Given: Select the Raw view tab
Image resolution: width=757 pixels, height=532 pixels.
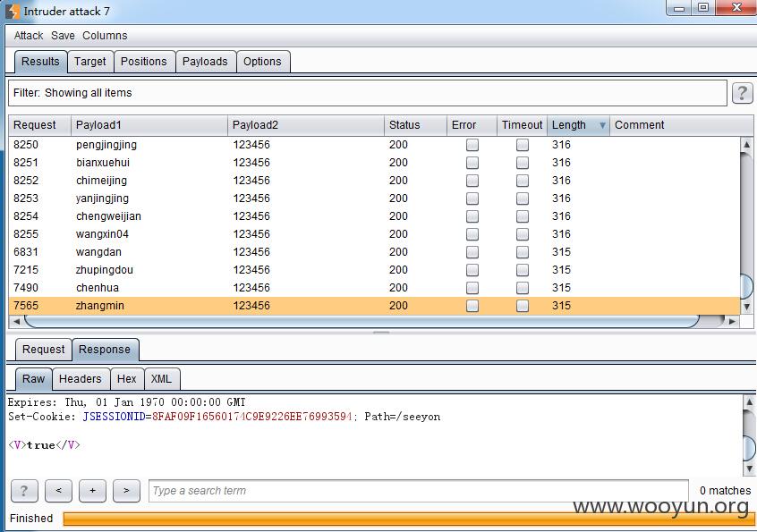Looking at the screenshot, I should point(33,379).
